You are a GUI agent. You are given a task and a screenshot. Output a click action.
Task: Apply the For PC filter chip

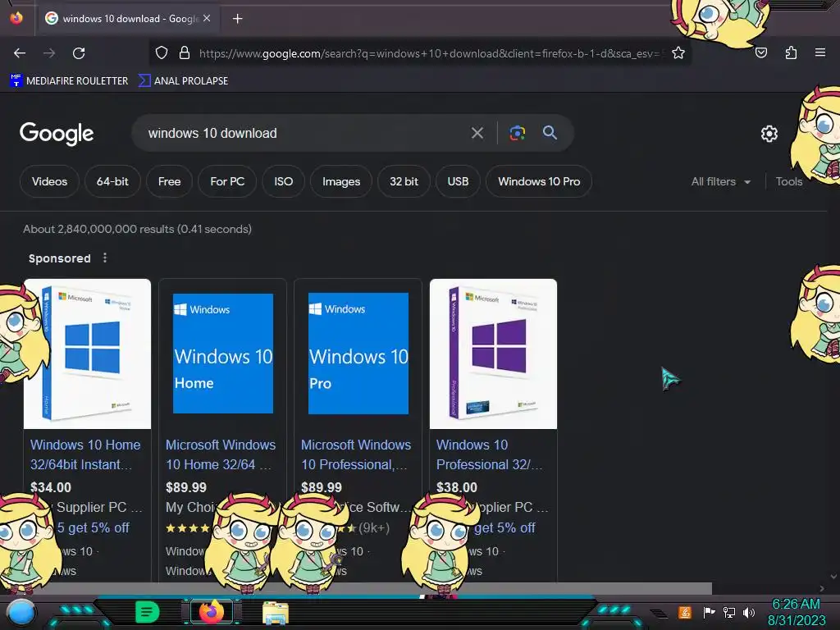(x=227, y=181)
